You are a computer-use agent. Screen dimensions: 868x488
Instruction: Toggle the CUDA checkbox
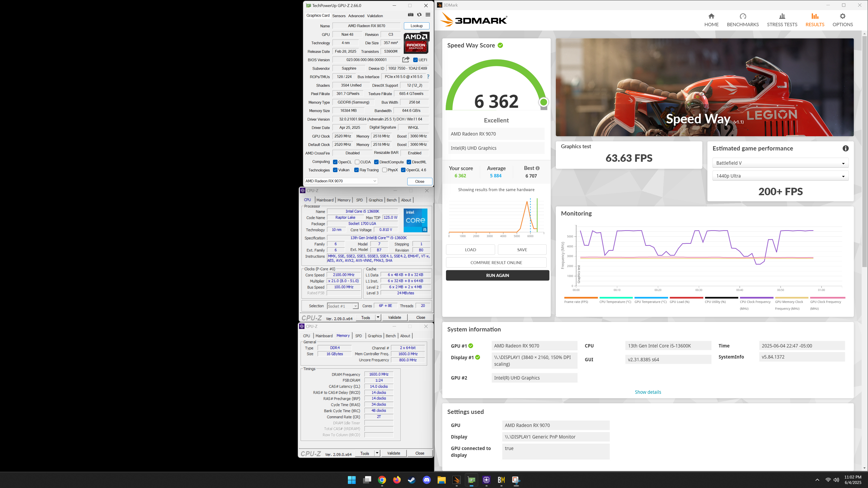pyautogui.click(x=357, y=162)
